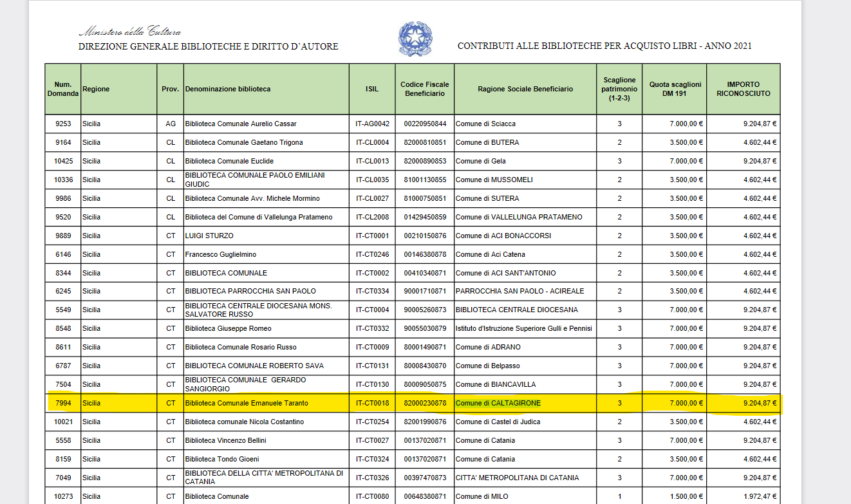Click the Ministero della Cultura logo text

tap(129, 32)
